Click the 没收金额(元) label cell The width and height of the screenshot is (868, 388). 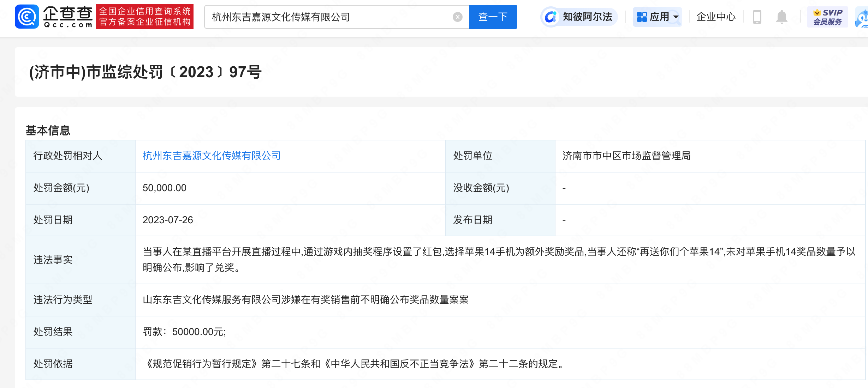[x=500, y=188]
